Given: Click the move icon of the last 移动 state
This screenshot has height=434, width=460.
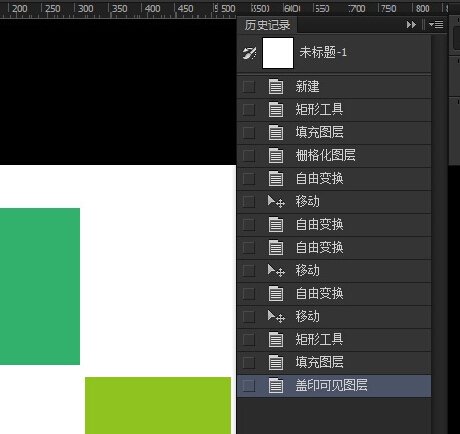Looking at the screenshot, I should coord(276,316).
